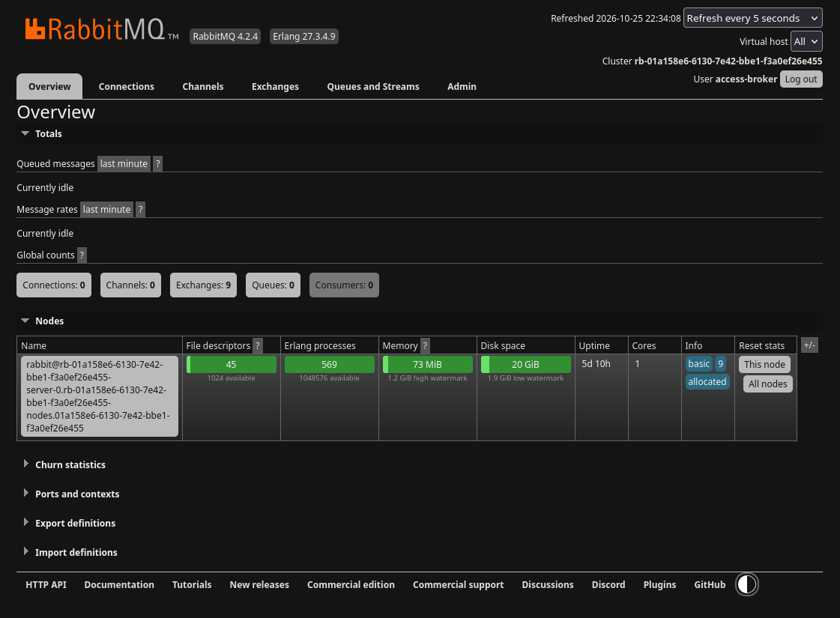
Task: Open the Commercial edition link
Action: coord(351,584)
